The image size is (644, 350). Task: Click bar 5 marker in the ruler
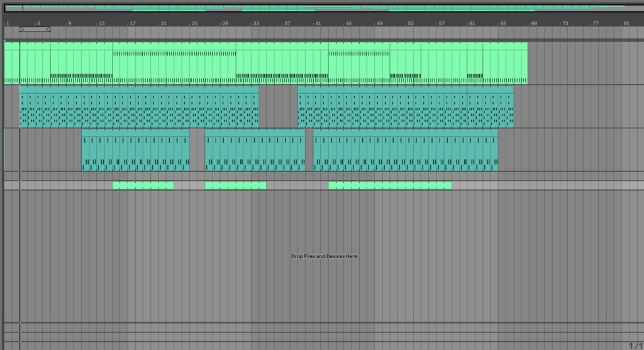pyautogui.click(x=38, y=23)
